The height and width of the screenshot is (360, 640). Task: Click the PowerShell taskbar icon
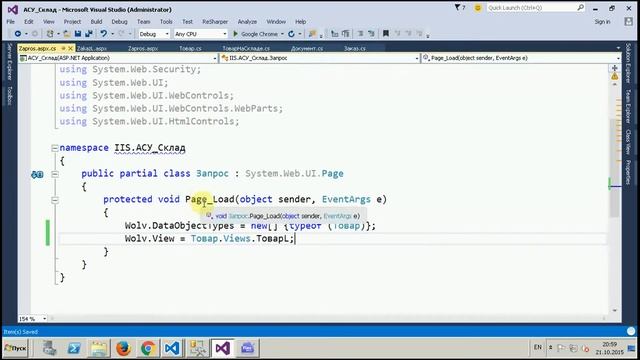point(74,348)
